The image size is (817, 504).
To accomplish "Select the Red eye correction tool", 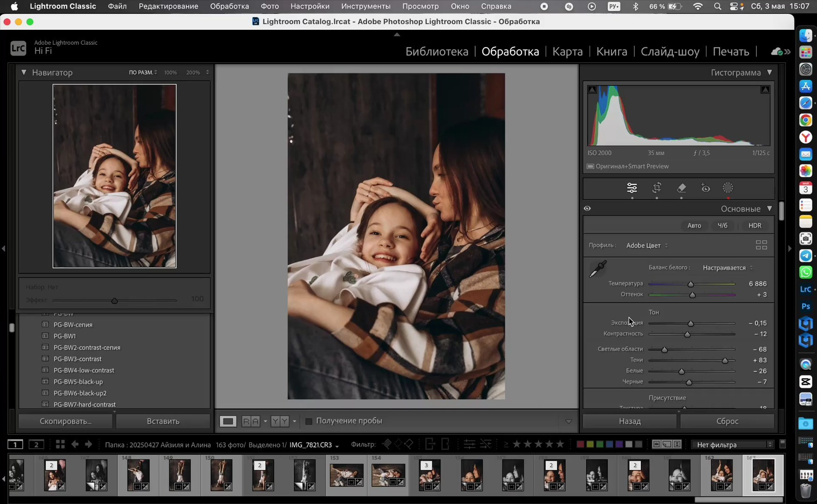I will point(706,188).
